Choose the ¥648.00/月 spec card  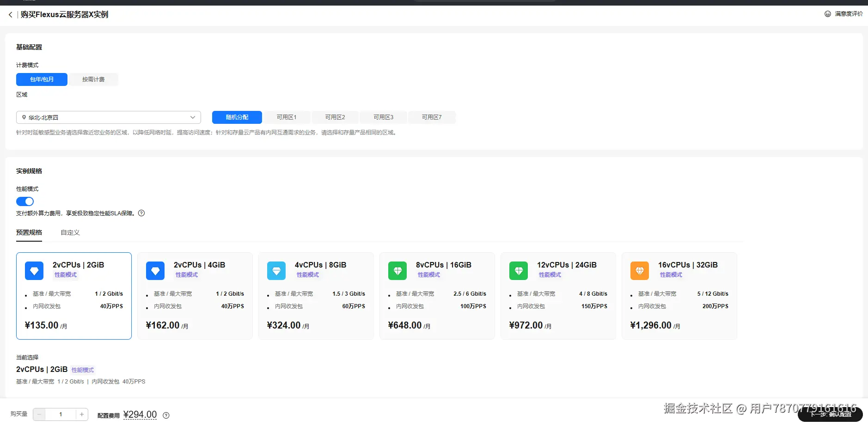click(437, 296)
